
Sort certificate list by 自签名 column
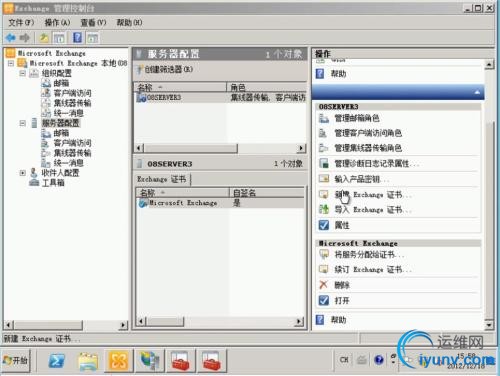pos(267,193)
